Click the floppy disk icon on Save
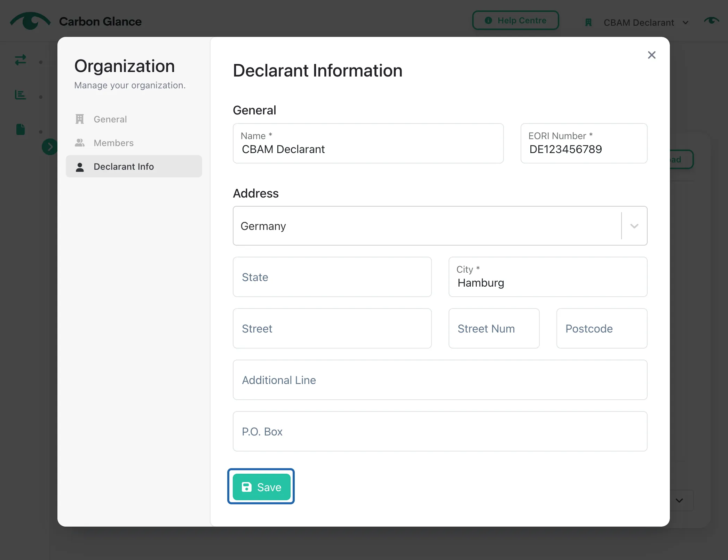This screenshot has width=728, height=560. pyautogui.click(x=246, y=487)
